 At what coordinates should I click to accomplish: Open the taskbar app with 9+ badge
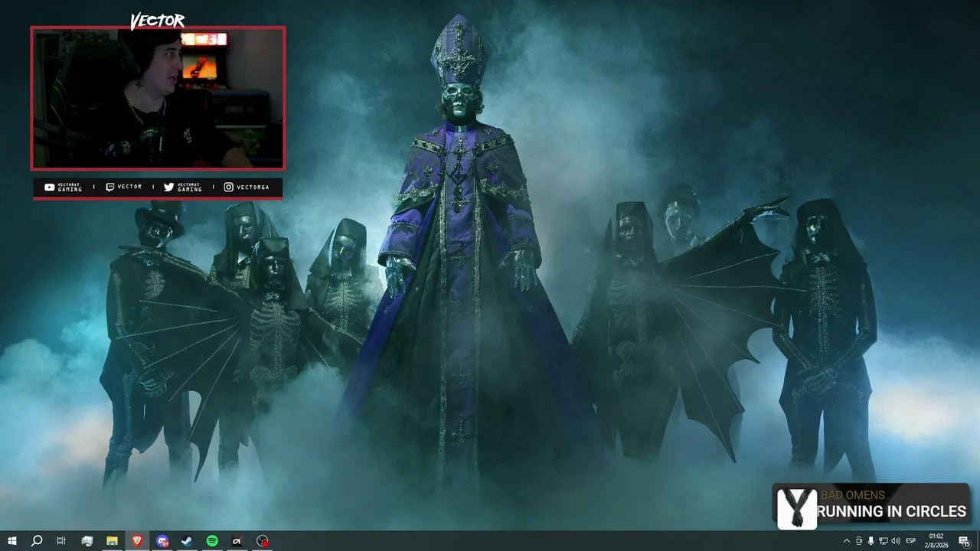[x=162, y=541]
